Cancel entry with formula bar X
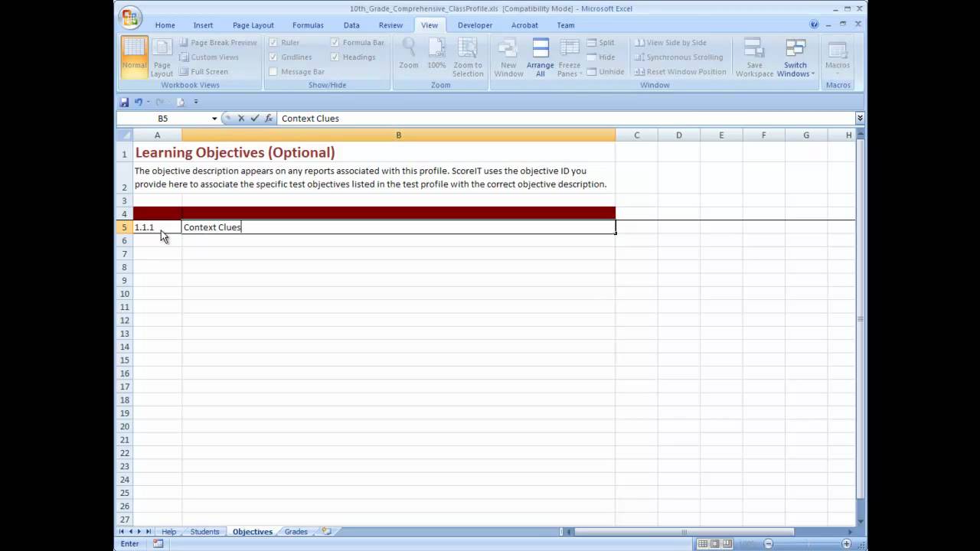The image size is (980, 551). [241, 119]
